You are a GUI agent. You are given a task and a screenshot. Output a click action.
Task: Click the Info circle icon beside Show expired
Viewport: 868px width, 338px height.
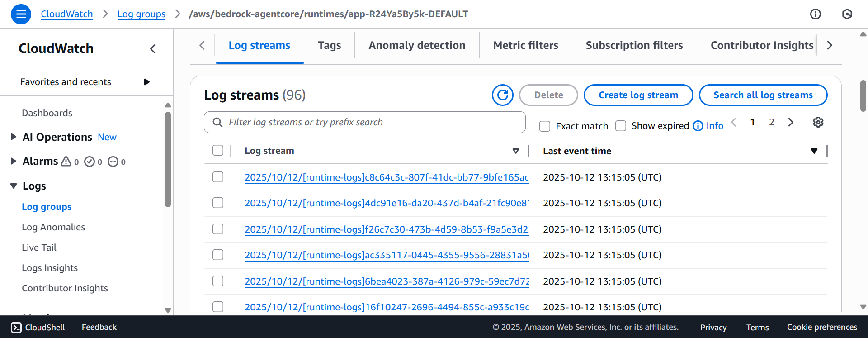[x=698, y=126]
